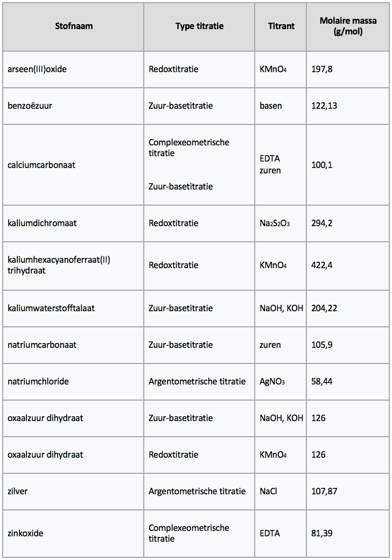This screenshot has width=392, height=560.
Task: Click the kaliumwaterstofftalaat cell
Action: pyautogui.click(x=51, y=308)
